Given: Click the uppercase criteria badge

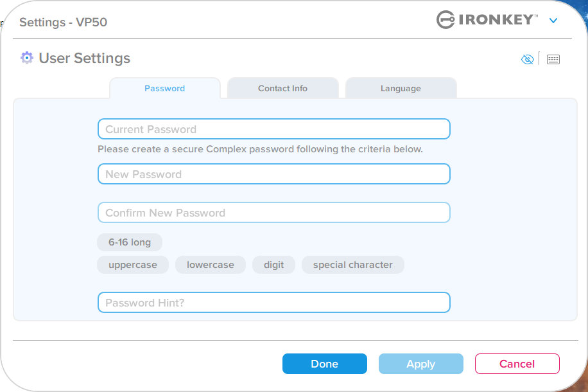Looking at the screenshot, I should click(133, 265).
